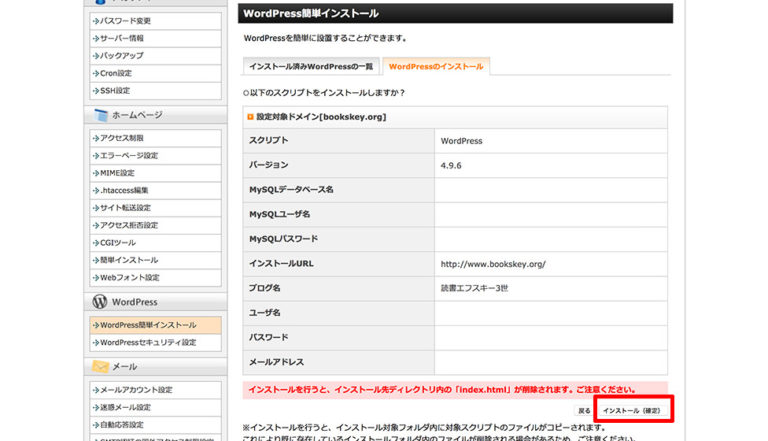Open サーバー情報 in the sidebar
Screen dimensions: 768x441
coord(156,38)
